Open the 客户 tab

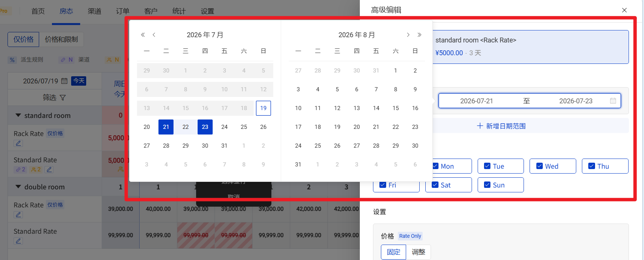click(151, 11)
